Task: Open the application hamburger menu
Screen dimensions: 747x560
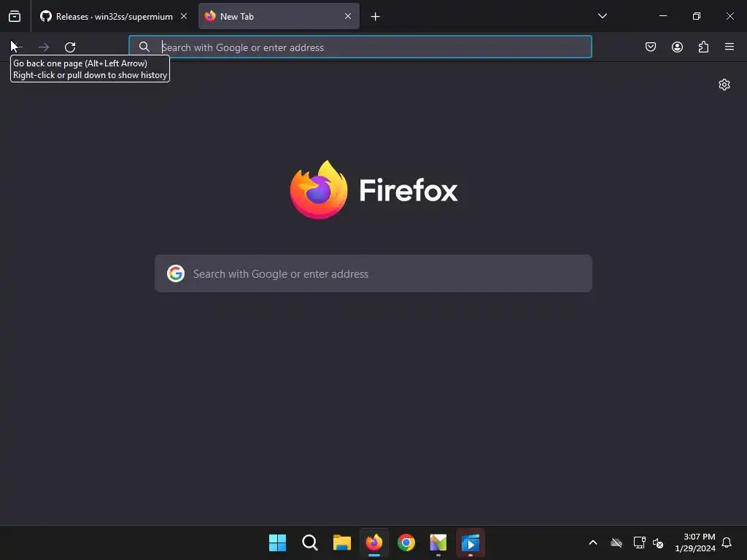Action: (729, 47)
